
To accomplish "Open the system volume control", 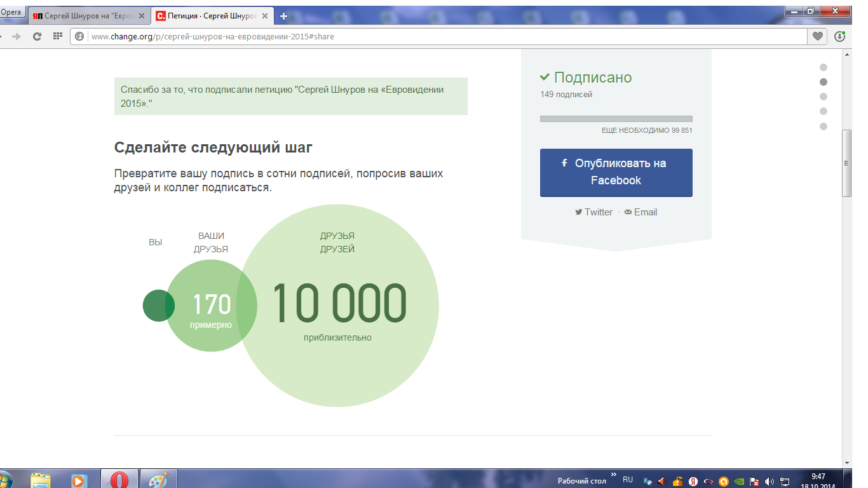I will click(x=770, y=481).
